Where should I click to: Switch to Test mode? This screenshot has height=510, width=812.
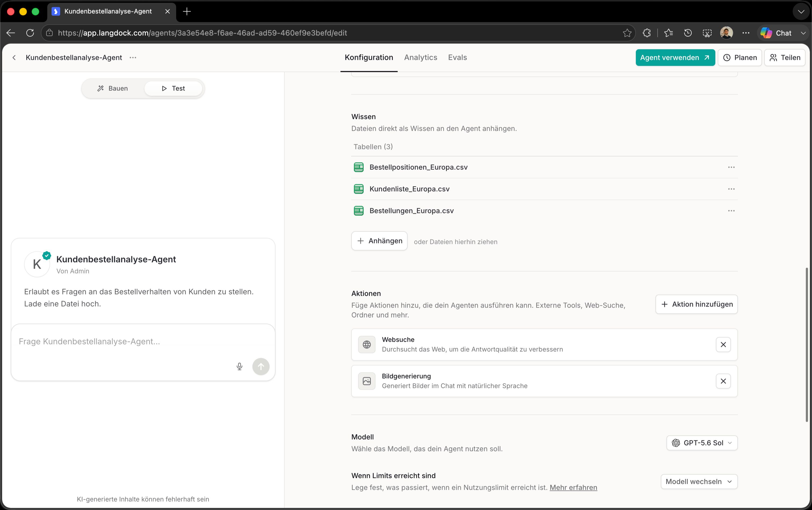coord(173,88)
